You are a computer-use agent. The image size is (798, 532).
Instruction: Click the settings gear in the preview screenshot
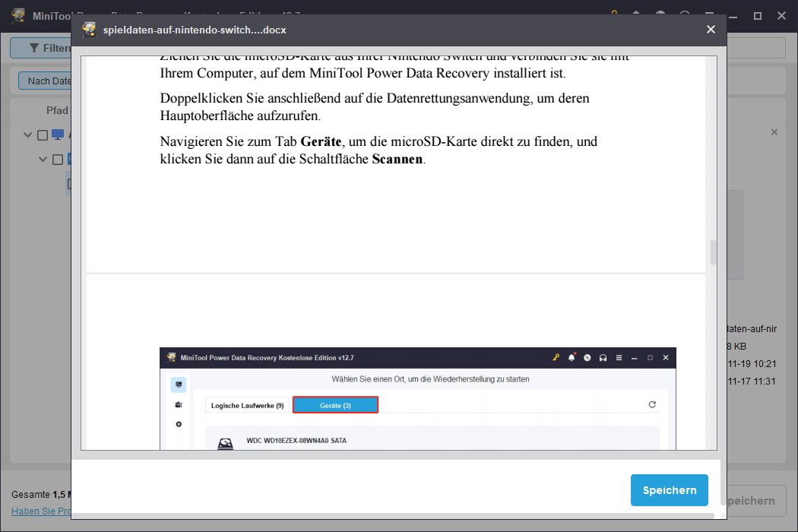(178, 424)
